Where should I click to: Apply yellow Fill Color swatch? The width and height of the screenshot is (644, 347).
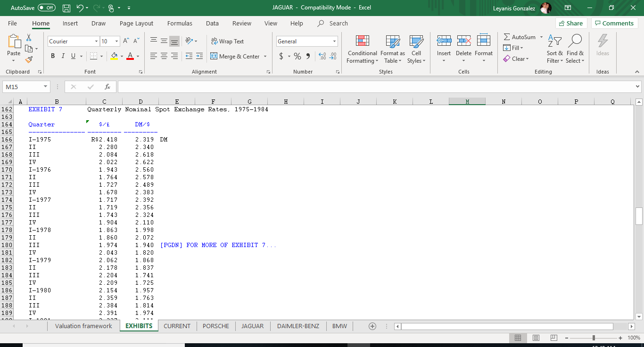(x=114, y=56)
